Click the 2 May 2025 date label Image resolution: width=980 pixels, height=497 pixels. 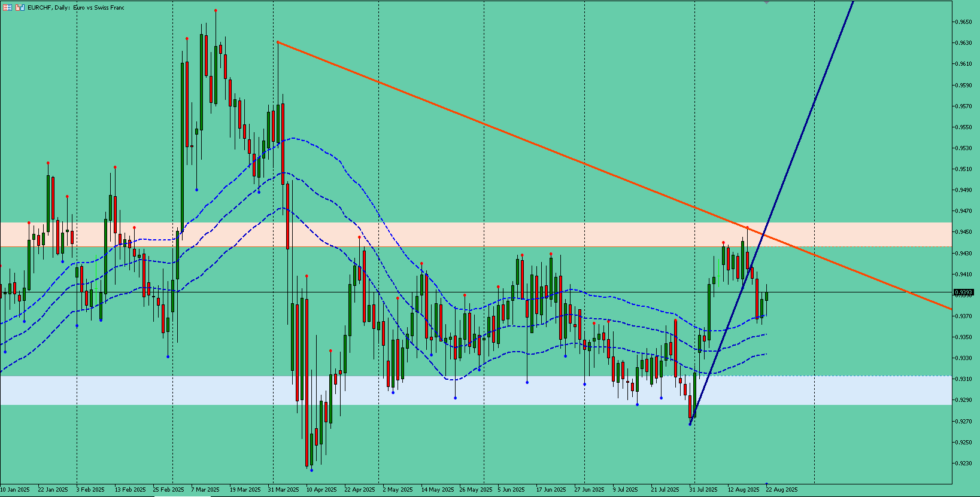point(398,490)
